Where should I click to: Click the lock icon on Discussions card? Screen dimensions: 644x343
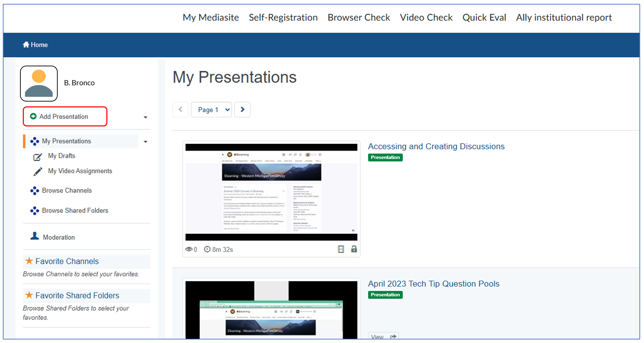(x=354, y=249)
